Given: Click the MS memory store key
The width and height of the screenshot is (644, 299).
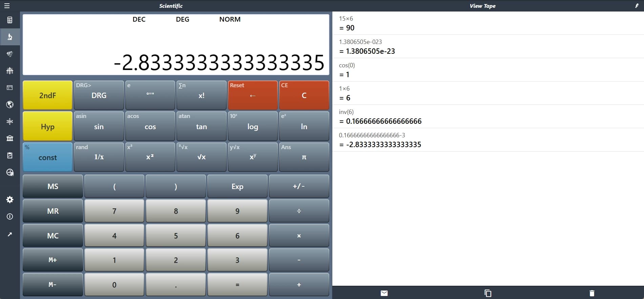Looking at the screenshot, I should [x=53, y=186].
